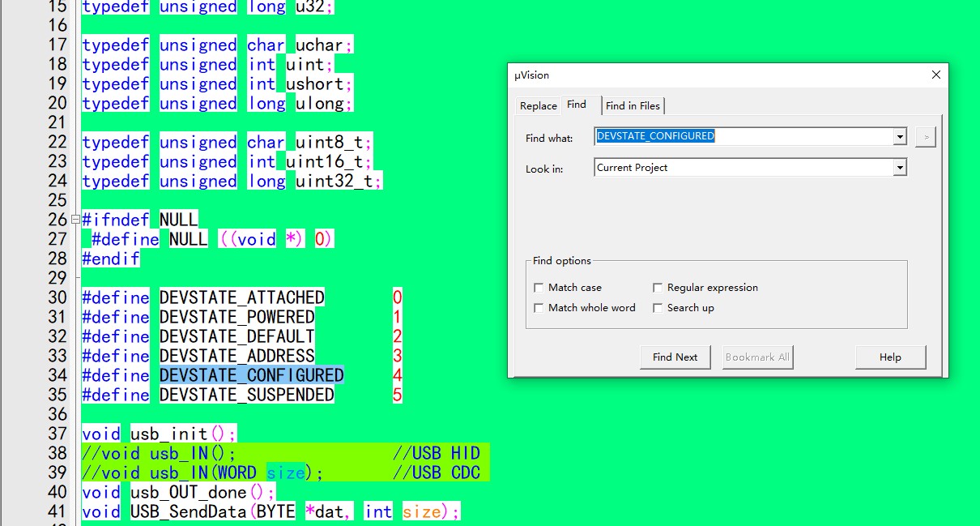Image resolution: width=980 pixels, height=526 pixels.
Task: Click the USB_SendData function declaration
Action: (x=189, y=511)
